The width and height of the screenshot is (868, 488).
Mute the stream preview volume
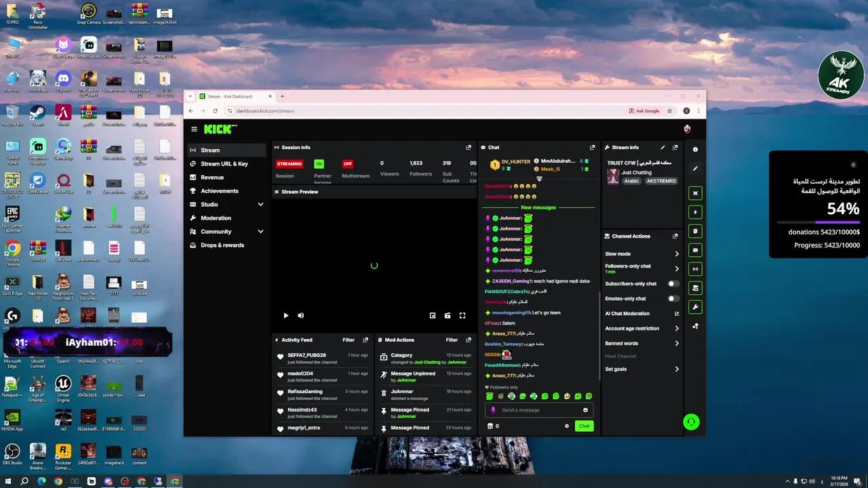301,315
